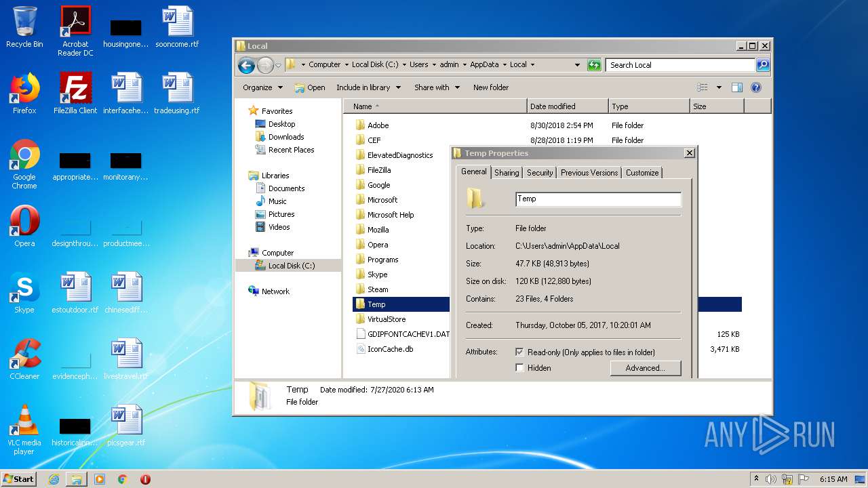Open the Start menu

(x=19, y=479)
